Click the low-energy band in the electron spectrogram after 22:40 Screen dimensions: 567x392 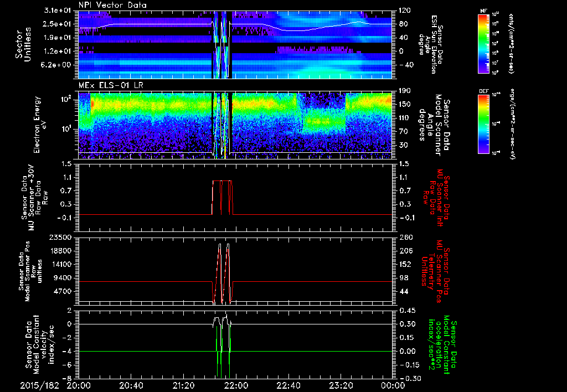click(321, 121)
